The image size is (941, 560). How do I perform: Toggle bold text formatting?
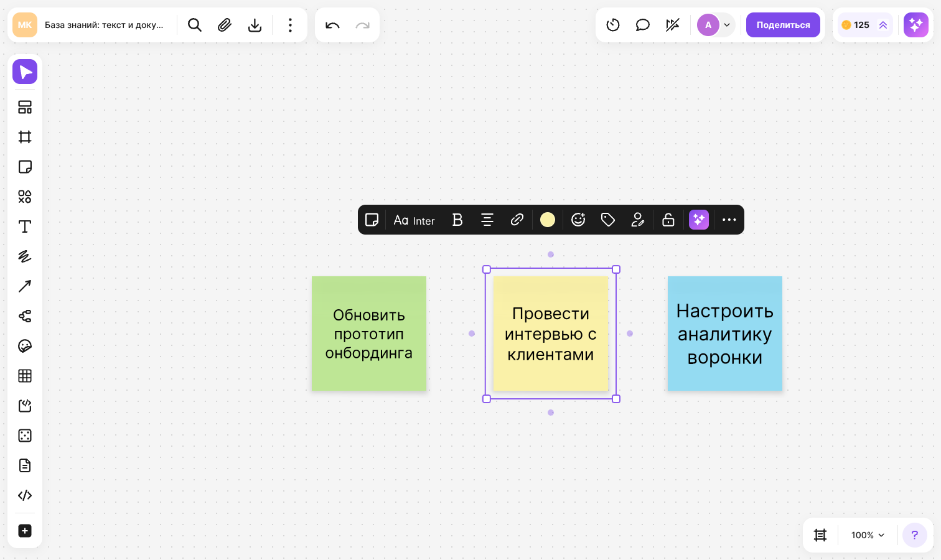(457, 220)
